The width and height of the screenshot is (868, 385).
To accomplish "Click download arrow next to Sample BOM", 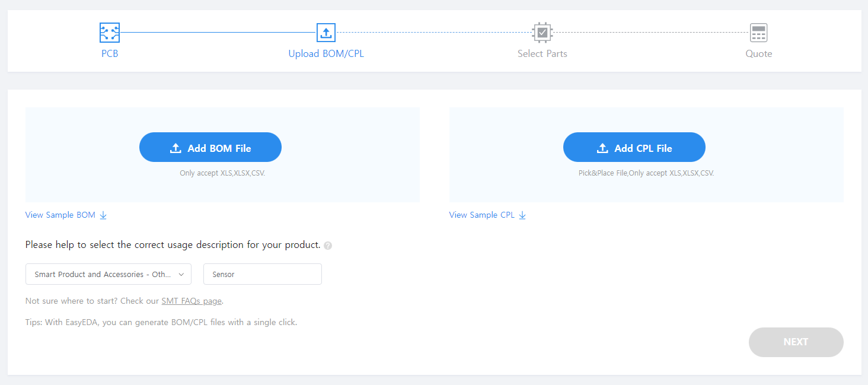I will [103, 215].
